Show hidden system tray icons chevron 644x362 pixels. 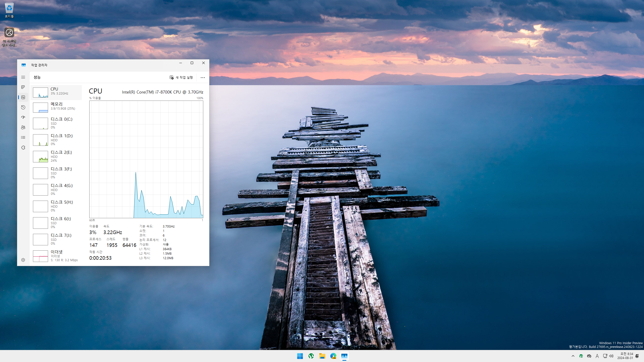tap(573, 356)
